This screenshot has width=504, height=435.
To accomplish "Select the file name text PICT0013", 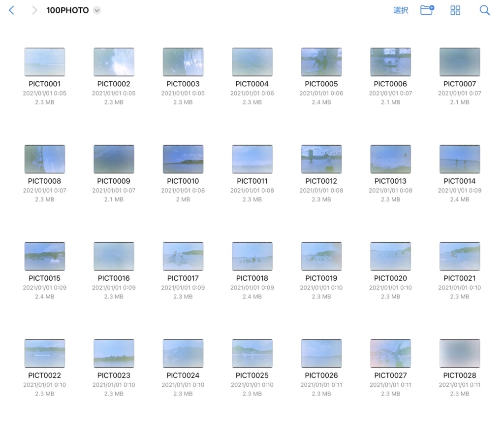I will [390, 181].
